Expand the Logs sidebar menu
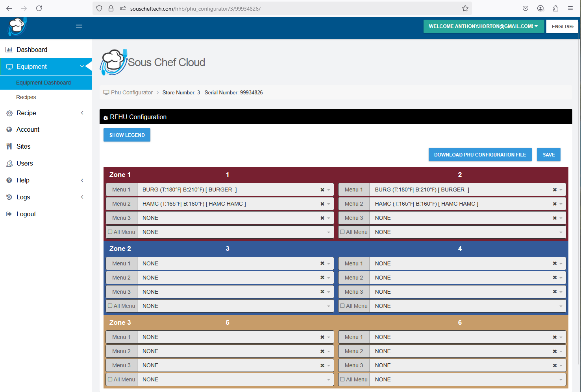 [46, 197]
